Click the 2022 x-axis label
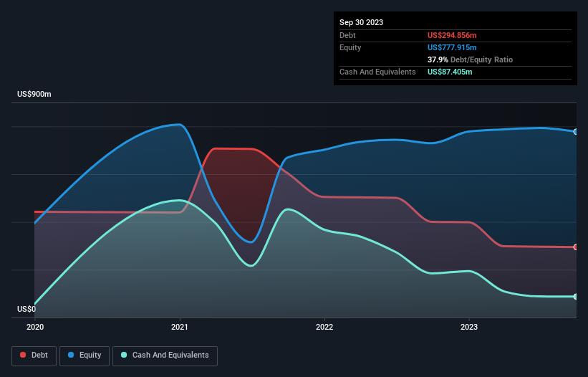The height and width of the screenshot is (377, 588). pos(324,327)
